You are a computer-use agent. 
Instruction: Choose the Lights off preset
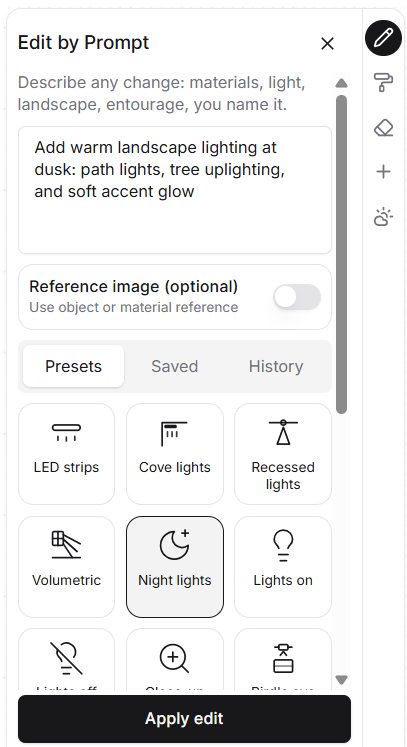click(x=66, y=660)
